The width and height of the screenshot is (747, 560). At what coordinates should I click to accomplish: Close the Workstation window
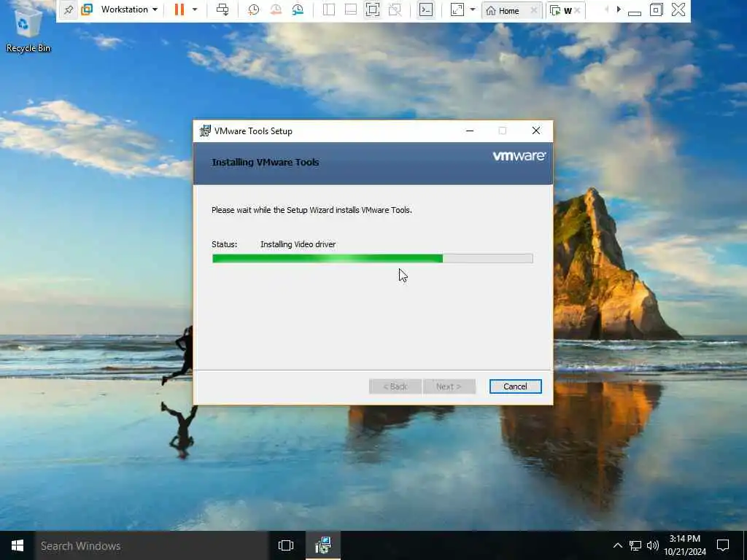click(678, 9)
